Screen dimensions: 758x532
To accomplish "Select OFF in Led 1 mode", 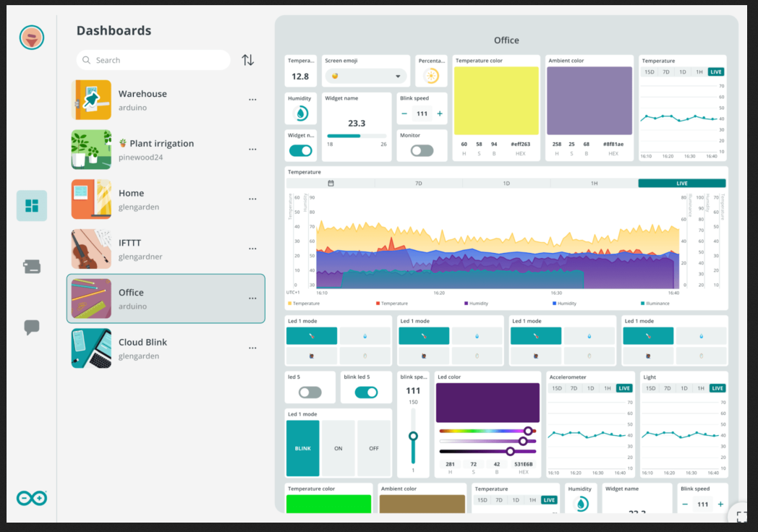I will pos(374,448).
